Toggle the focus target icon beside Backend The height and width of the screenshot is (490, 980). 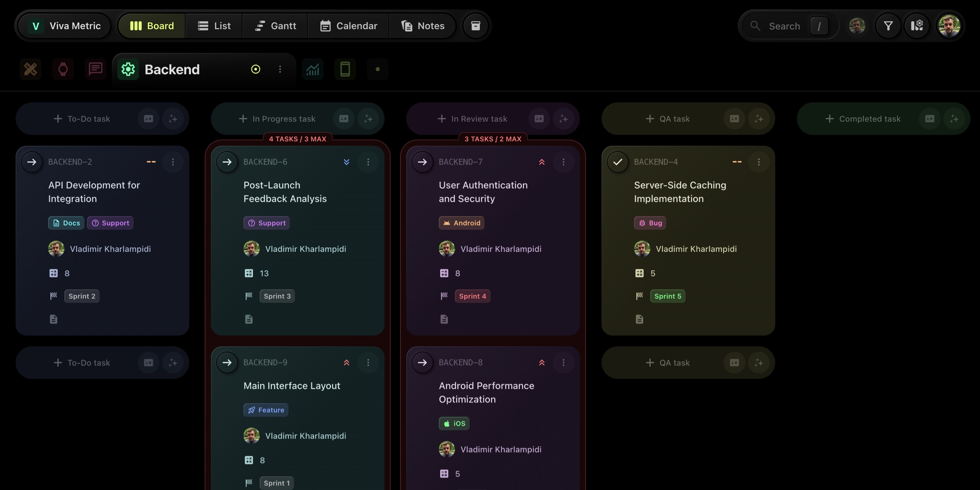[x=255, y=69]
